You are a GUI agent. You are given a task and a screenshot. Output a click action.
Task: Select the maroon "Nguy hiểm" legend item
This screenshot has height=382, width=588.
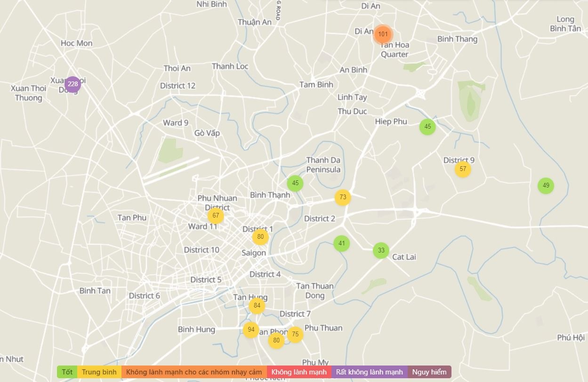429,372
